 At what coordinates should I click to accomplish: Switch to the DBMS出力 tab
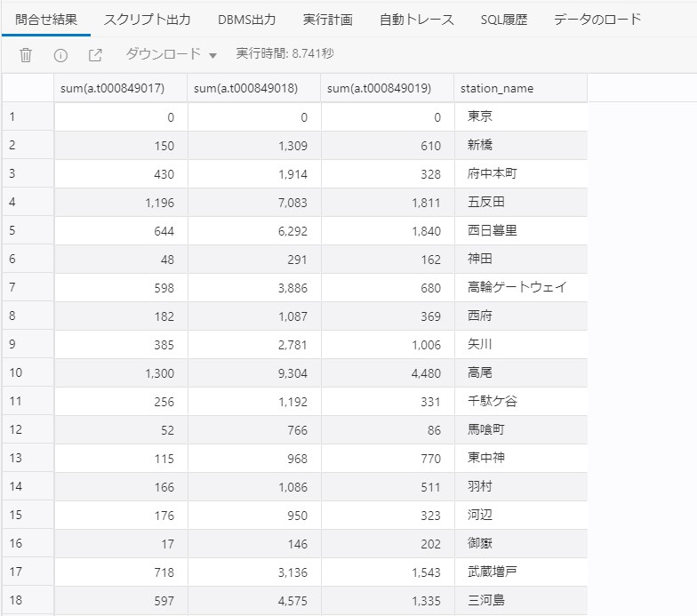tap(246, 20)
